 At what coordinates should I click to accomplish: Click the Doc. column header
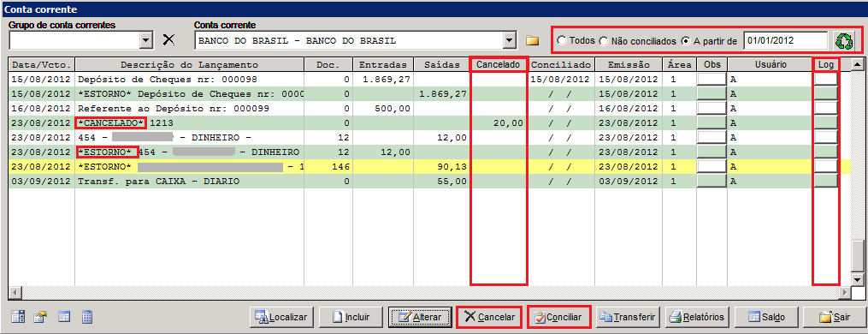tap(328, 64)
